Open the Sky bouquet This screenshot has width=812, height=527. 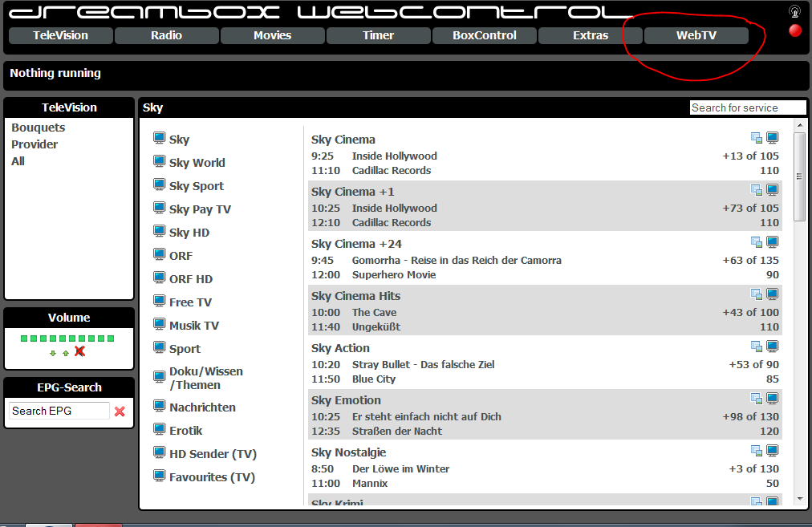[x=179, y=140]
